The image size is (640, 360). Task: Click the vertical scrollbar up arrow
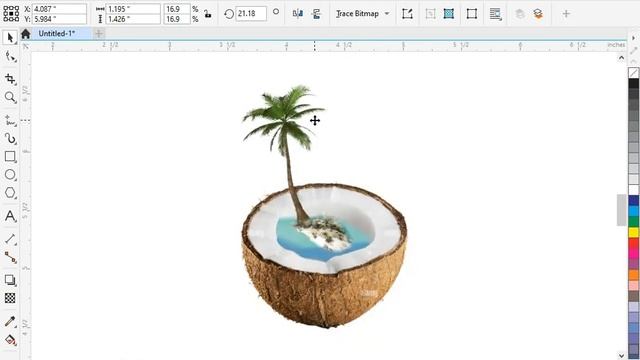coord(621,58)
